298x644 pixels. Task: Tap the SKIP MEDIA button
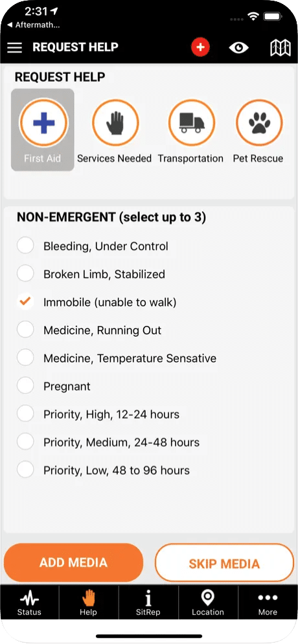tap(224, 563)
